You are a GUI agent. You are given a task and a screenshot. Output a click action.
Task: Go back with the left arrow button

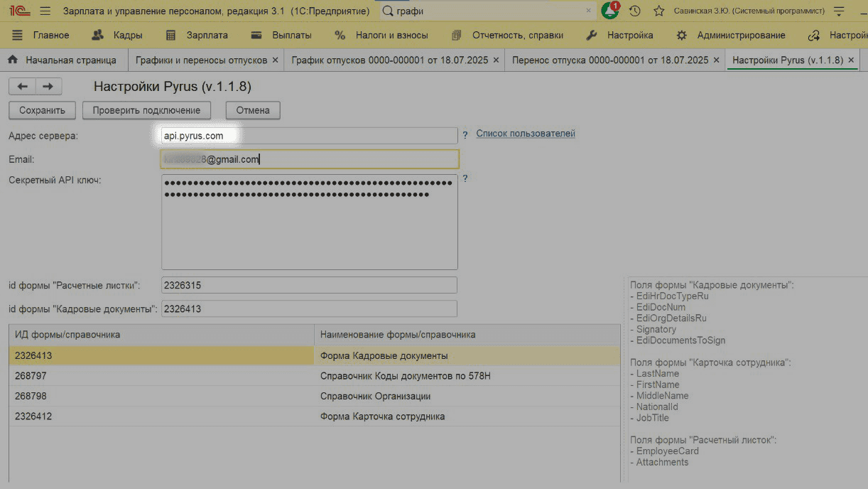22,86
